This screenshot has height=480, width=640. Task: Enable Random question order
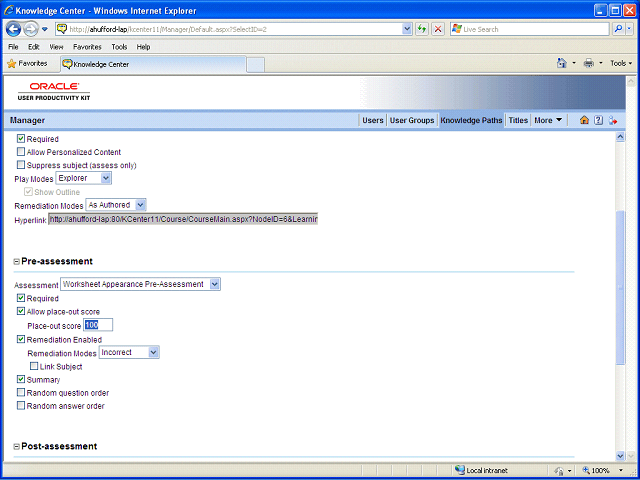tap(21, 392)
